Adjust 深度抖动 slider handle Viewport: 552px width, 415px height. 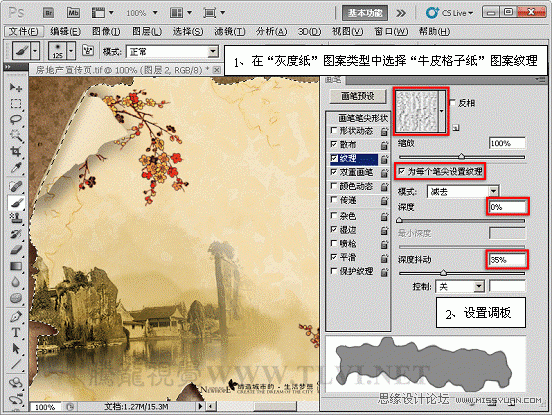coord(444,272)
